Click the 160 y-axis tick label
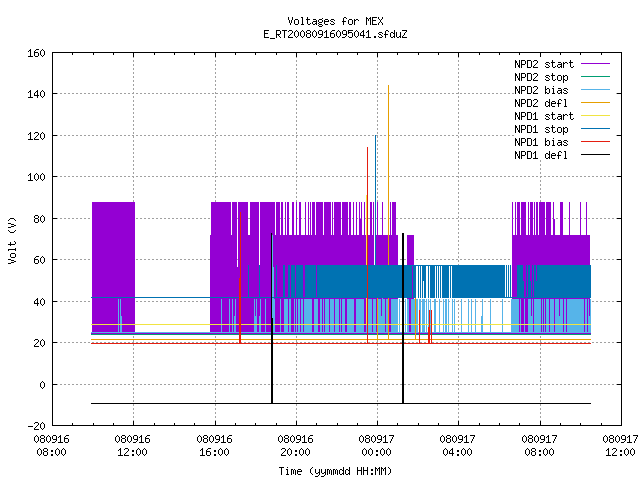 tap(36, 53)
